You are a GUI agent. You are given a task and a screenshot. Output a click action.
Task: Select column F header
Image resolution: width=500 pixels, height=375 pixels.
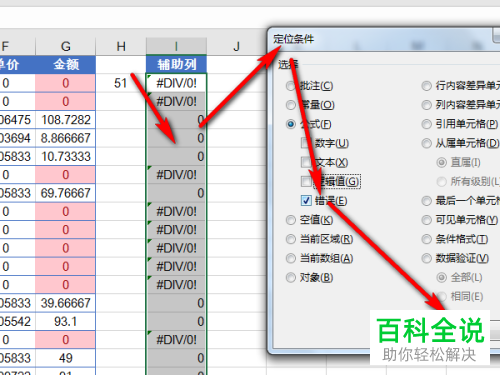click(x=17, y=46)
